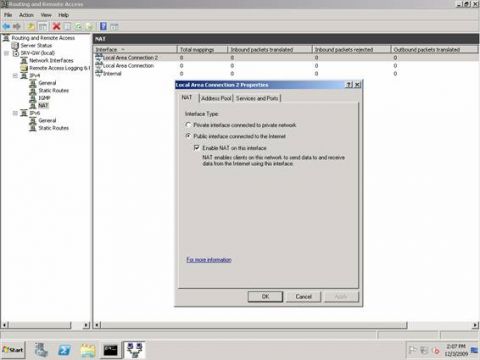Collapse the IPv6 tree node
Image resolution: width=480 pixels, height=360 pixels.
[15, 113]
